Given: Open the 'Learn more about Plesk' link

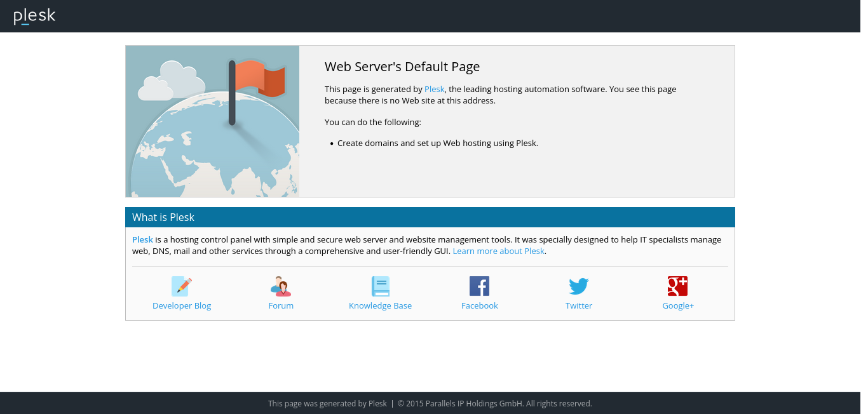Looking at the screenshot, I should click(x=498, y=251).
